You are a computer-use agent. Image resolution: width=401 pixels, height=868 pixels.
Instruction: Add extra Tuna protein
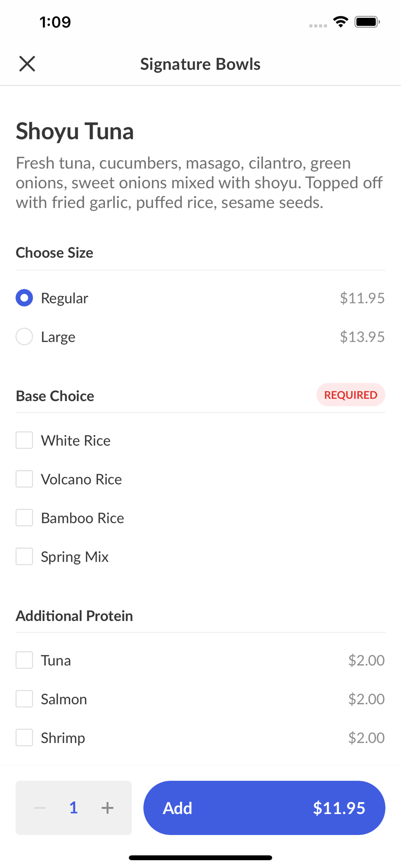click(24, 660)
